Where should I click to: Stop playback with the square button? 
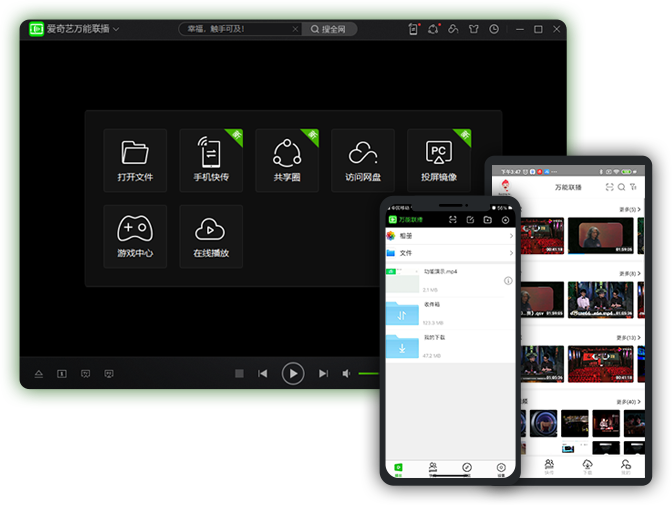(x=239, y=373)
